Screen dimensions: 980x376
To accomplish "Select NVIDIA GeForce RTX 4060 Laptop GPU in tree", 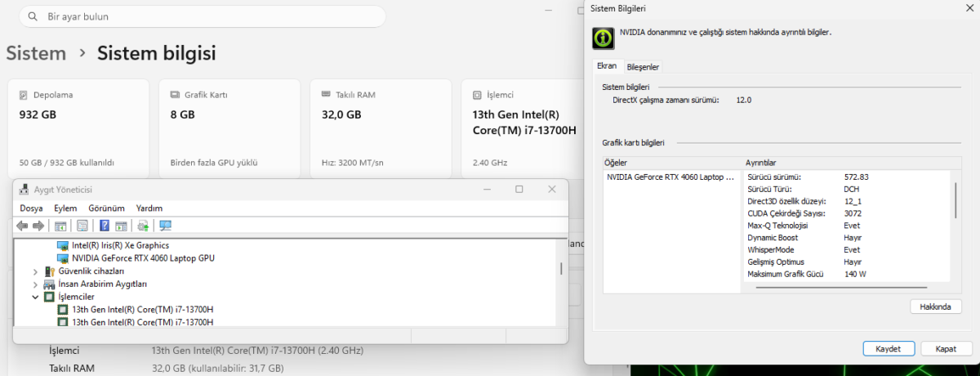I will 143,257.
